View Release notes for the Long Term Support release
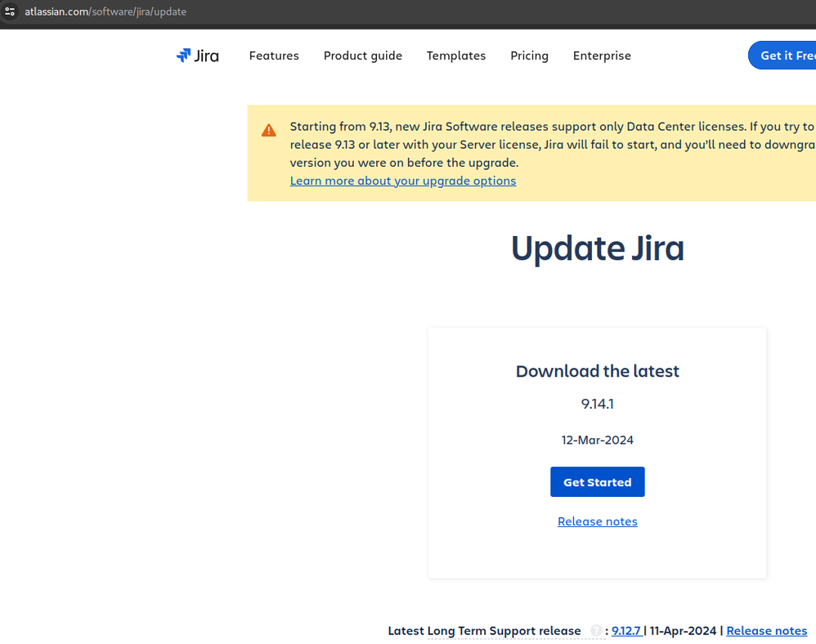This screenshot has height=644, width=816. coord(766,630)
